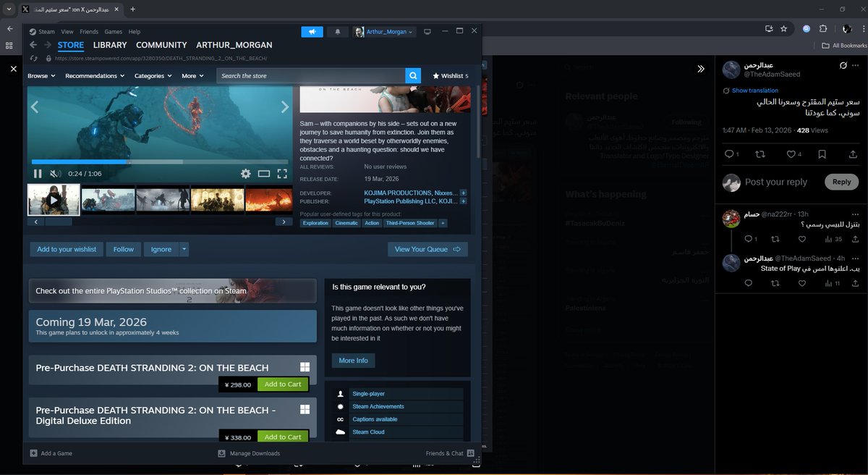Click the Ignore button
868x475 pixels.
point(161,249)
